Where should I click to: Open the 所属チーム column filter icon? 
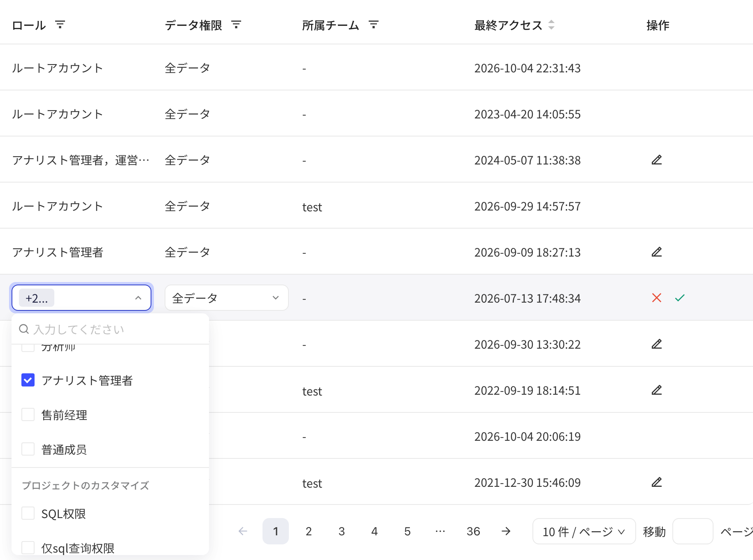pos(374,25)
